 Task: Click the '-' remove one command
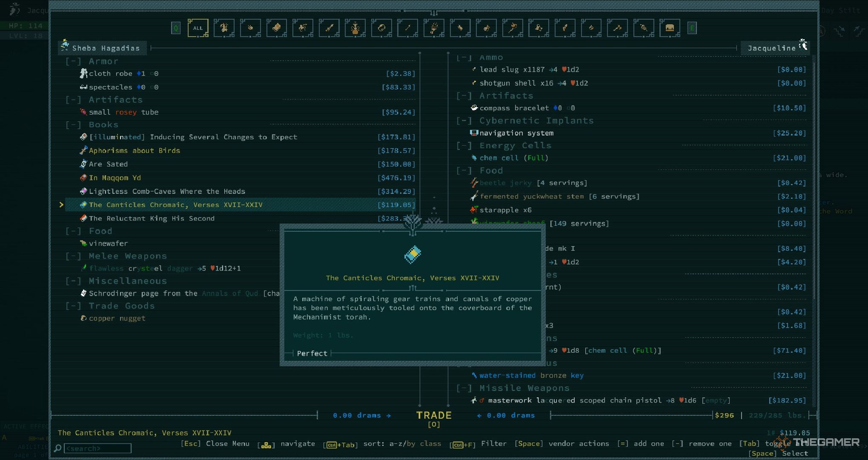coord(702,444)
